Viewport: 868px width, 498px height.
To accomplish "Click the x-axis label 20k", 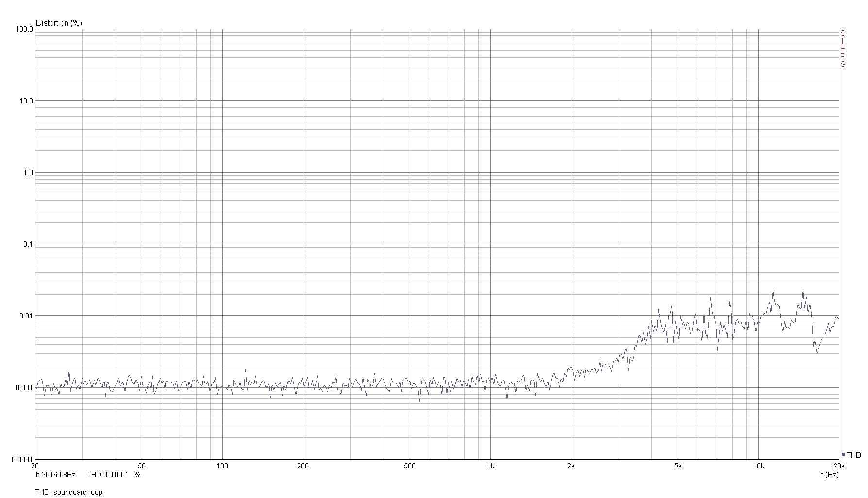I will click(x=839, y=466).
